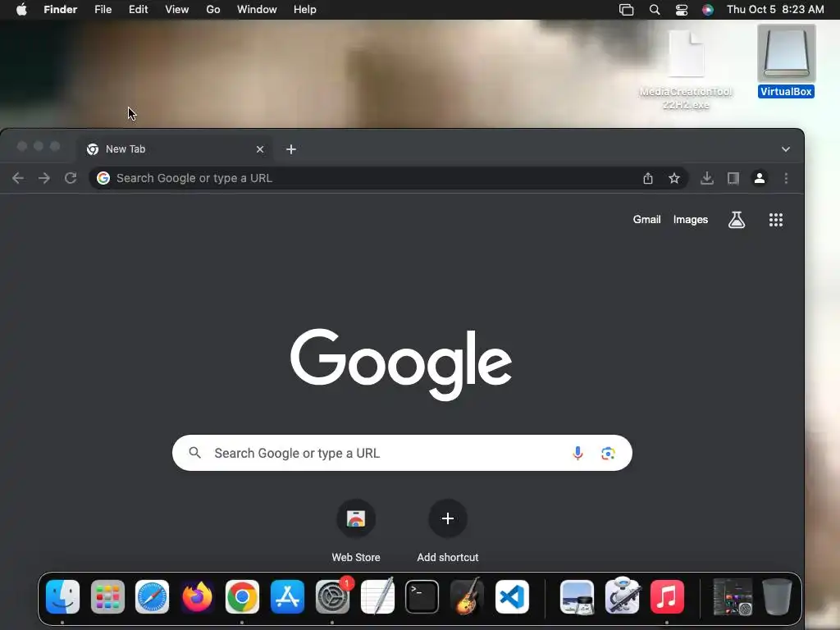Open the Google apps grid
Image resolution: width=840 pixels, height=630 pixels.
776,220
